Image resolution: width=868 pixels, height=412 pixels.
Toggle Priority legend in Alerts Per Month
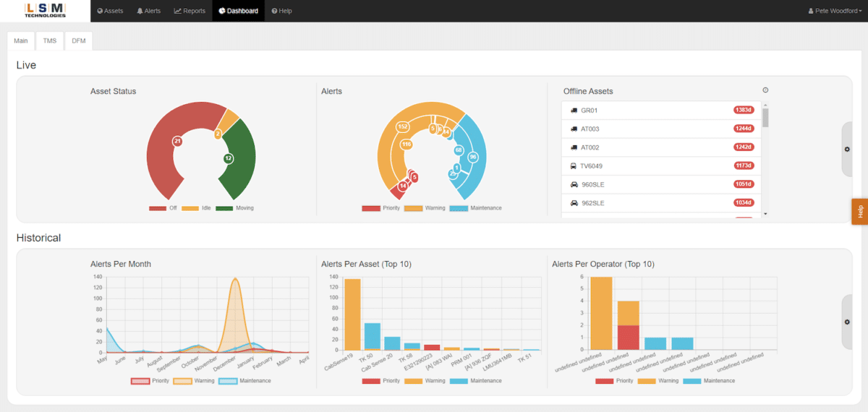149,380
